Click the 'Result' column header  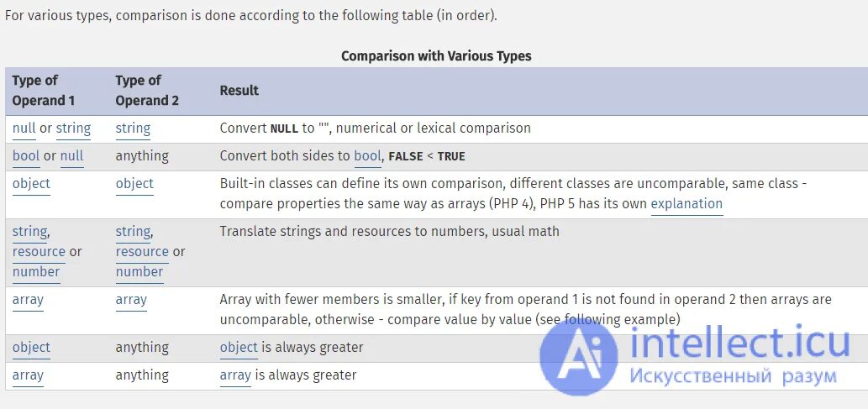[239, 90]
